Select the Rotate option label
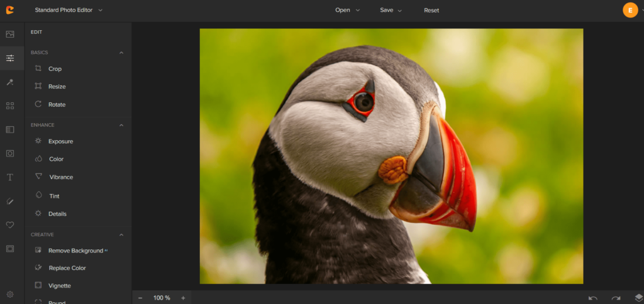 pyautogui.click(x=57, y=105)
